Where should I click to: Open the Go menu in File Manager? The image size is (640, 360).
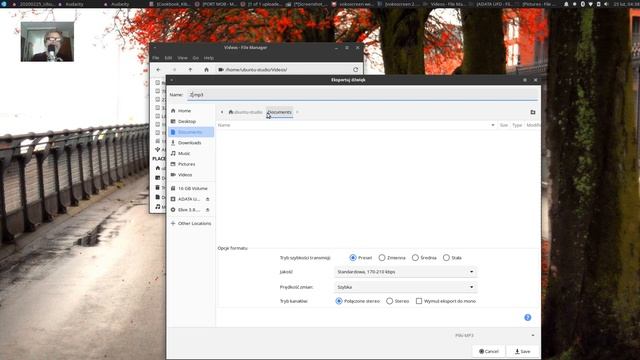coord(196,58)
